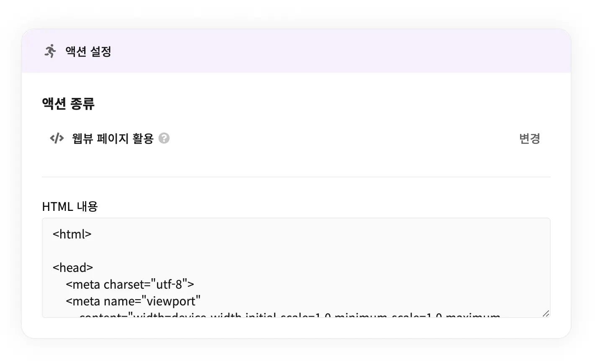Click the partially visible content="width line
The width and height of the screenshot is (595, 364).
click(x=289, y=315)
